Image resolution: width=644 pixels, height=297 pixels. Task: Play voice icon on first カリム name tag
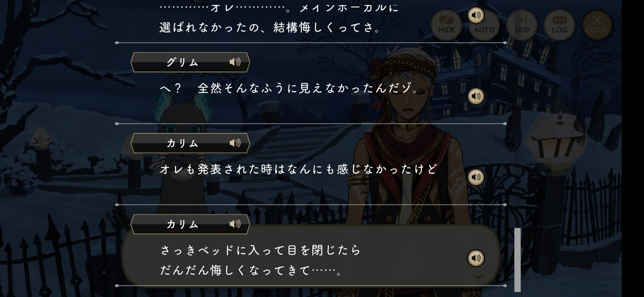[235, 143]
